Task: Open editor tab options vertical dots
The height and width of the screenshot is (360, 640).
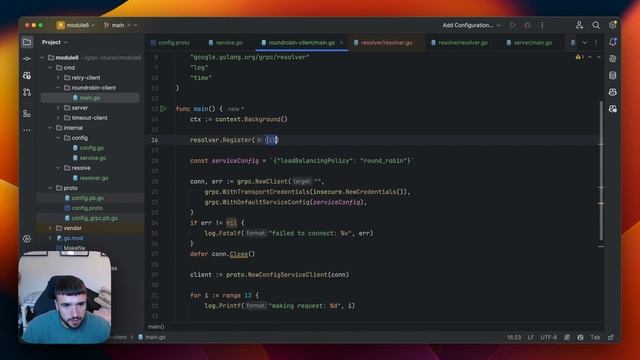Action: (x=596, y=42)
